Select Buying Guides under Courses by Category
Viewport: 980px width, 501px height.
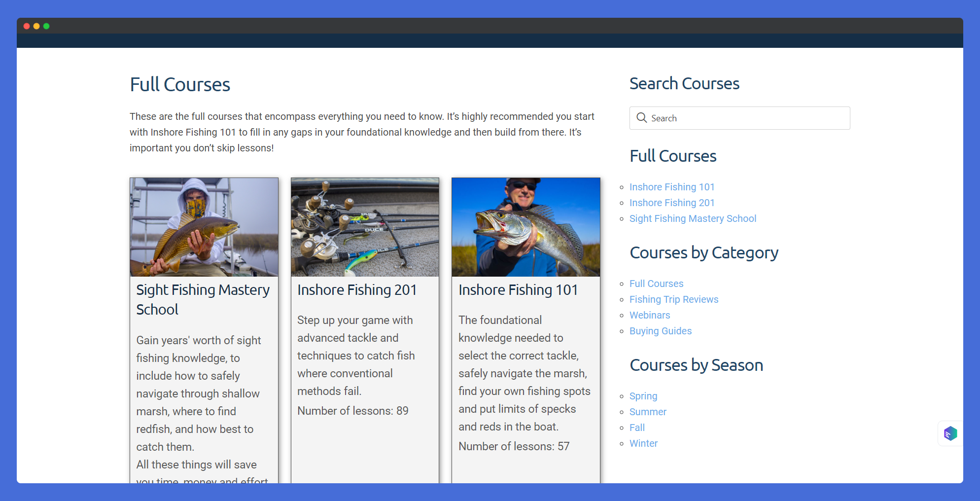click(x=660, y=331)
